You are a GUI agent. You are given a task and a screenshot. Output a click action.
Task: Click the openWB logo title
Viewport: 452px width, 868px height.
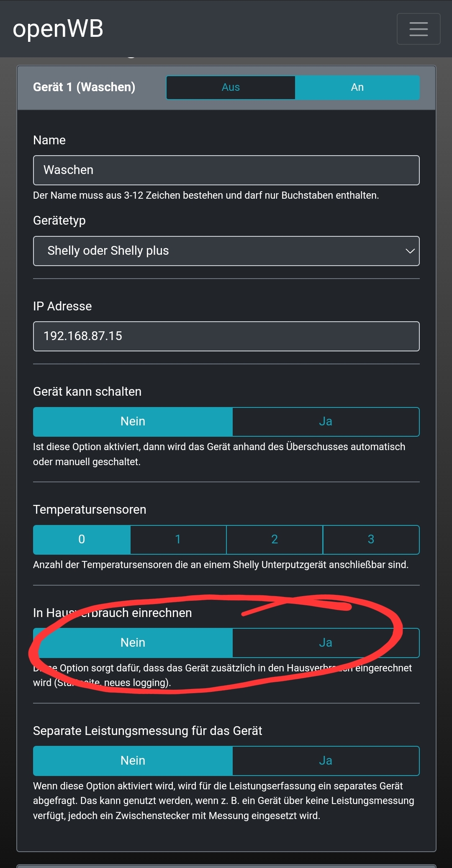(x=58, y=29)
